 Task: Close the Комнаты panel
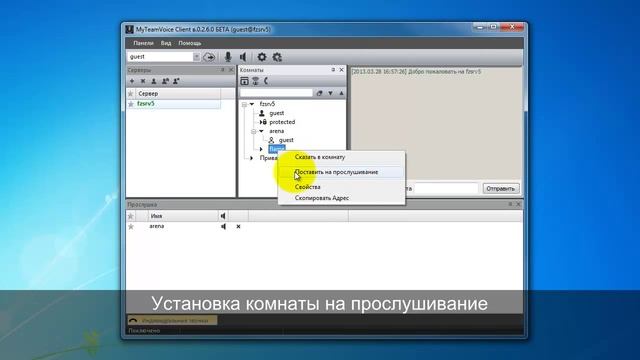[x=342, y=70]
